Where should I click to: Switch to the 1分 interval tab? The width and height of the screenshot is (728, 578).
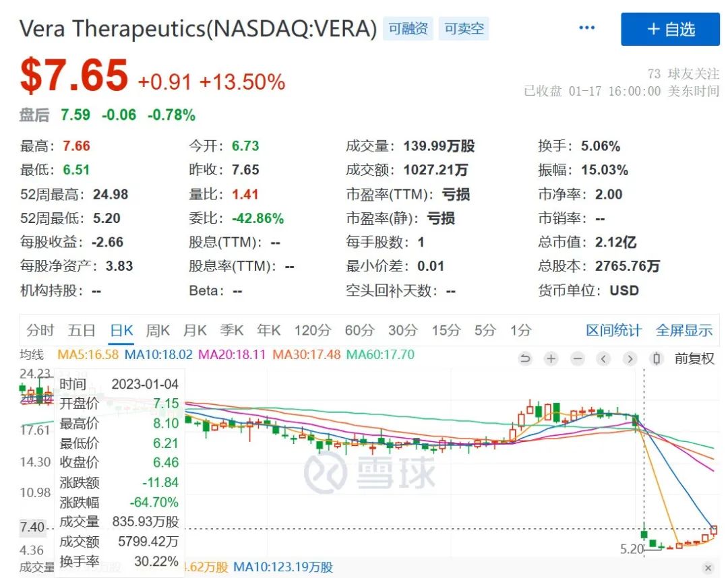[521, 330]
